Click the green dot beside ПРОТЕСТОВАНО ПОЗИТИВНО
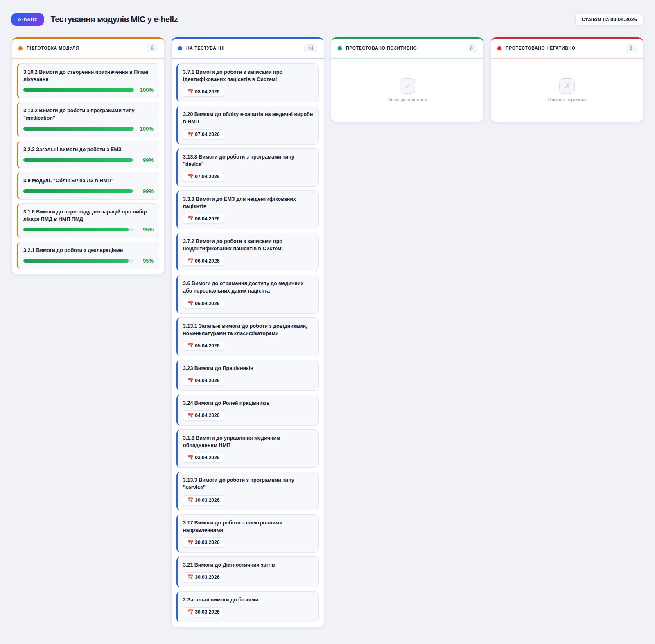Image resolution: width=655 pixels, height=644 pixels. pyautogui.click(x=339, y=48)
